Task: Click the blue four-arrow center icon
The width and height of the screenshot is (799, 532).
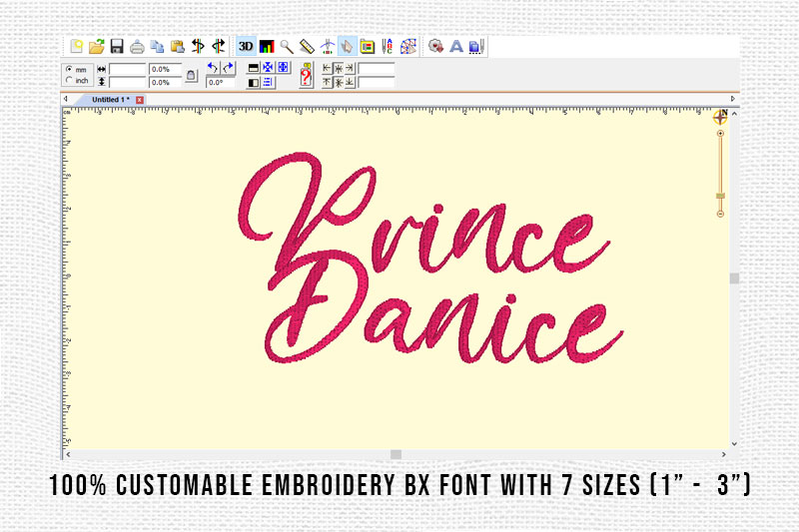Action: (x=268, y=67)
